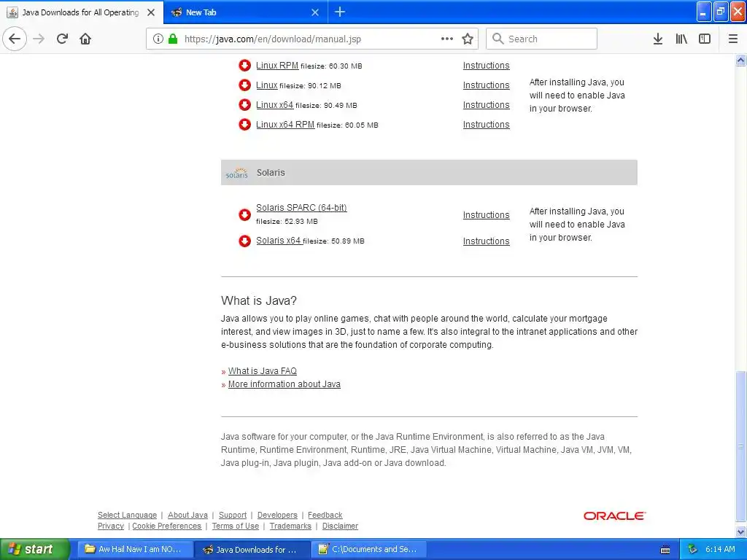Open Instructions for Solaris SPARC
The width and height of the screenshot is (747, 560).
coord(487,215)
